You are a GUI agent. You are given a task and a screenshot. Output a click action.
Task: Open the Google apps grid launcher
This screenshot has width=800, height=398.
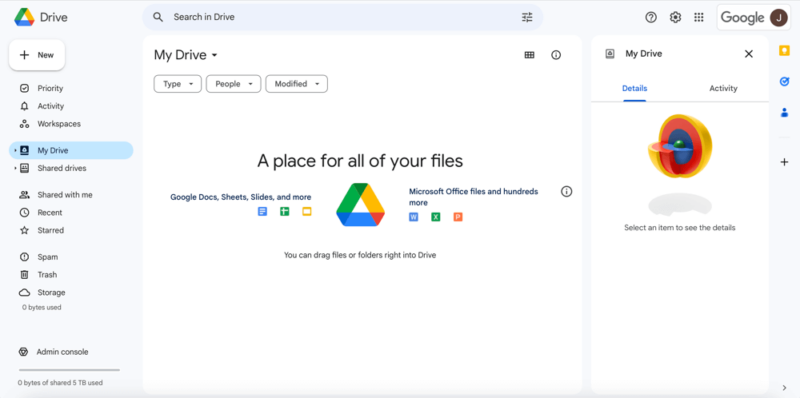699,17
